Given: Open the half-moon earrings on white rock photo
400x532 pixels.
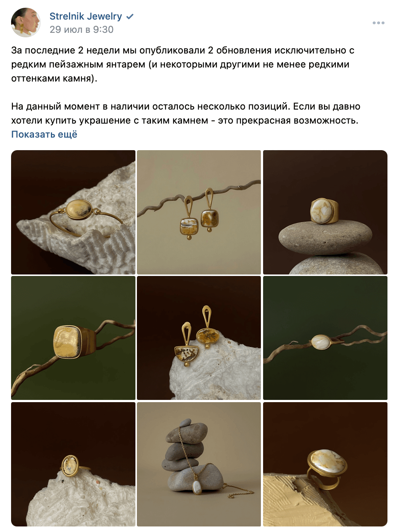Looking at the screenshot, I should coord(199,338).
